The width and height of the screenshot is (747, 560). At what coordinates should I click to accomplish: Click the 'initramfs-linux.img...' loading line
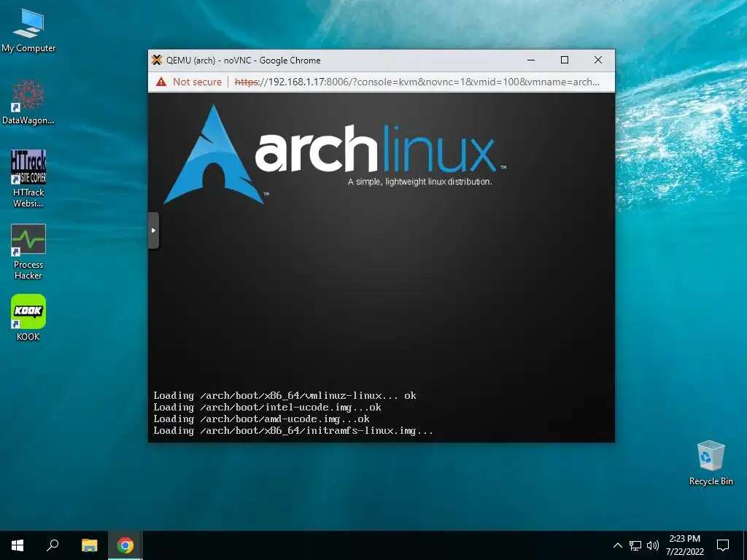click(x=293, y=431)
